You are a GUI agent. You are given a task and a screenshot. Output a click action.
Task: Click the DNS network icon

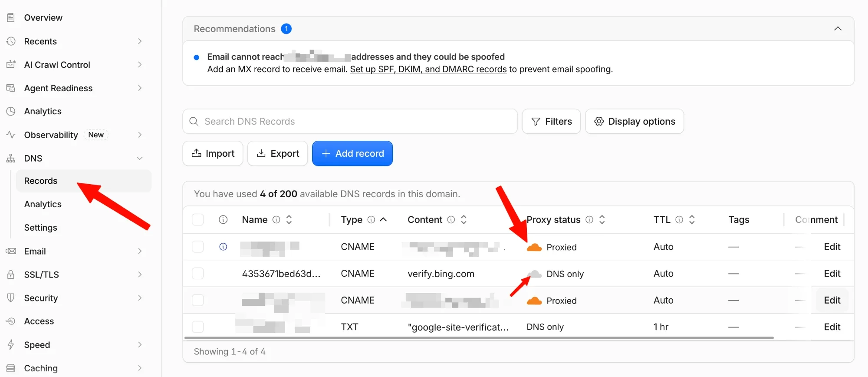11,159
